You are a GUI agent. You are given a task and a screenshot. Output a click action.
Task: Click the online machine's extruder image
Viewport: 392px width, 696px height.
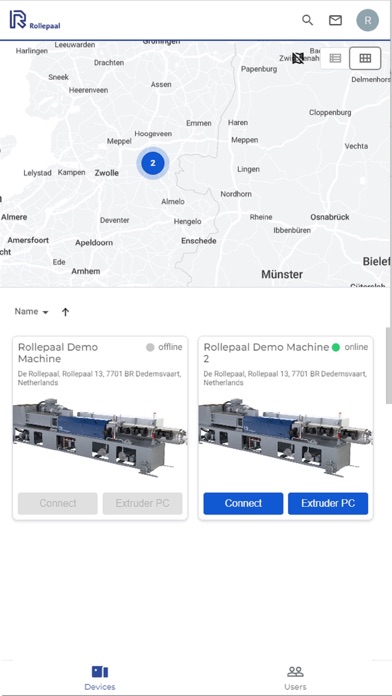(285, 437)
